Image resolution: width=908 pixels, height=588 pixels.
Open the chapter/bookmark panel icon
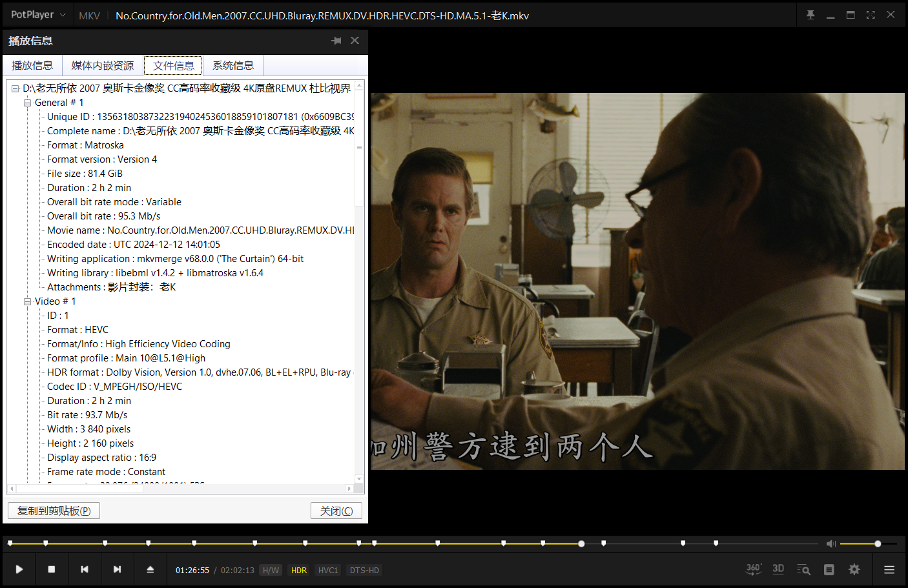(829, 569)
